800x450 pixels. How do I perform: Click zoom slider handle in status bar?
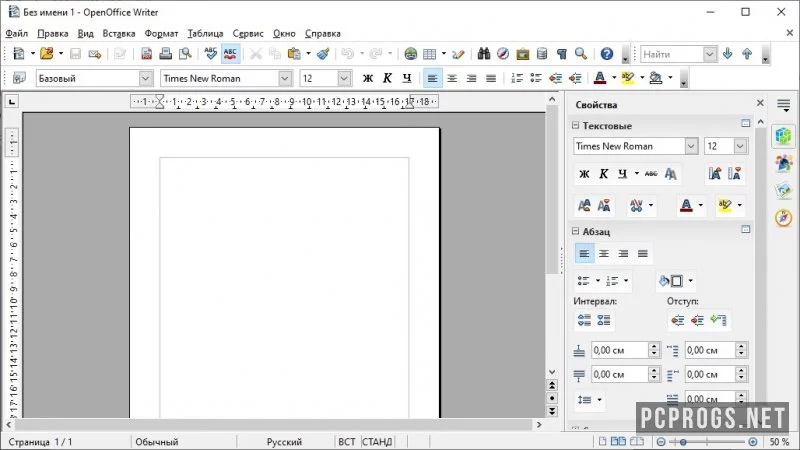683,442
